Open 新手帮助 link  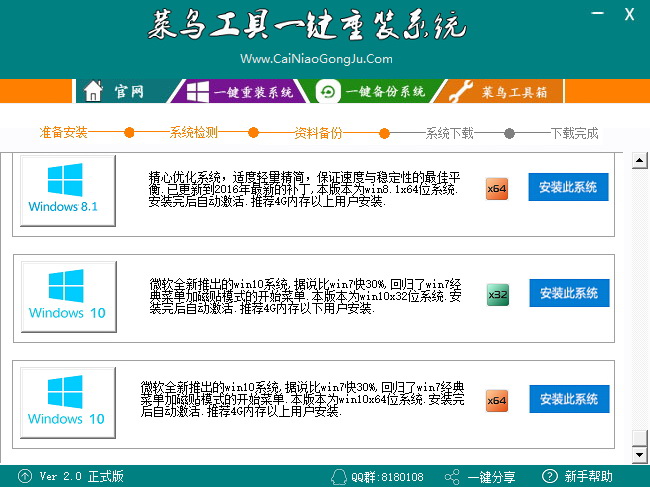click(x=588, y=476)
